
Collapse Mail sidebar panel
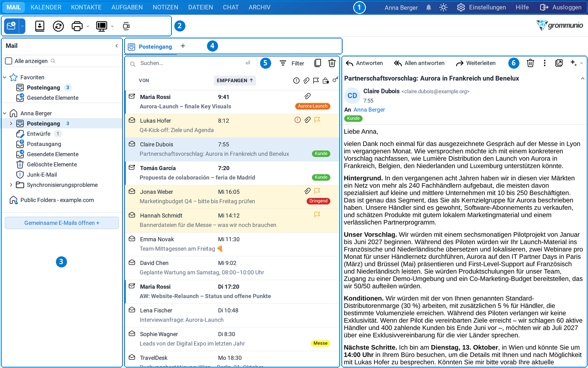point(117,46)
